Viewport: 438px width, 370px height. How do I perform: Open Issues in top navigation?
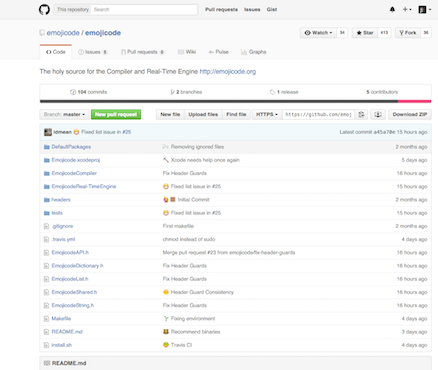coord(252,10)
